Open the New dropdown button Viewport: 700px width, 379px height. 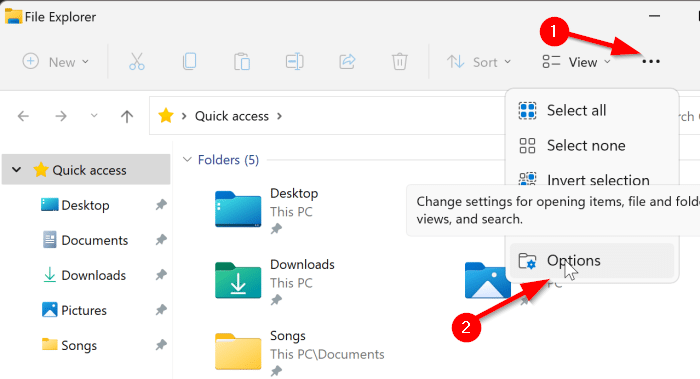pyautogui.click(x=55, y=62)
